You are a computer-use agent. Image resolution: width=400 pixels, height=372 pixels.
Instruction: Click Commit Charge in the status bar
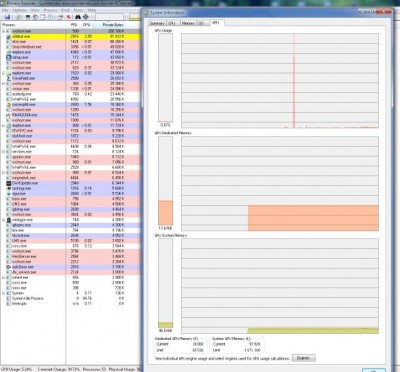click(59, 369)
